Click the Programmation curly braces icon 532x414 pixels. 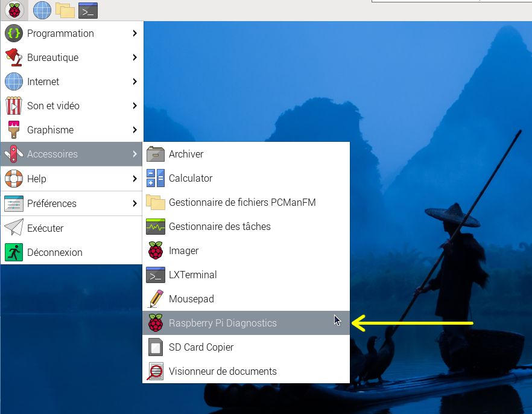coord(13,33)
